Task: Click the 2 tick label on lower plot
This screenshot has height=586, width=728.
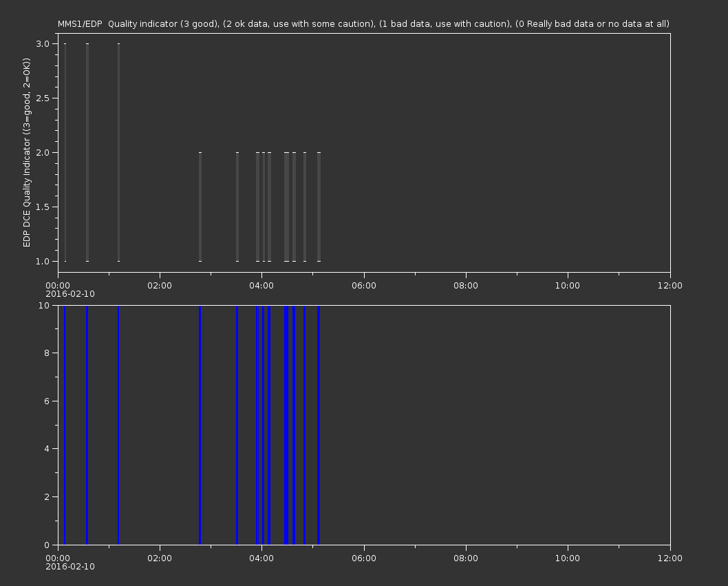Action: pos(47,496)
